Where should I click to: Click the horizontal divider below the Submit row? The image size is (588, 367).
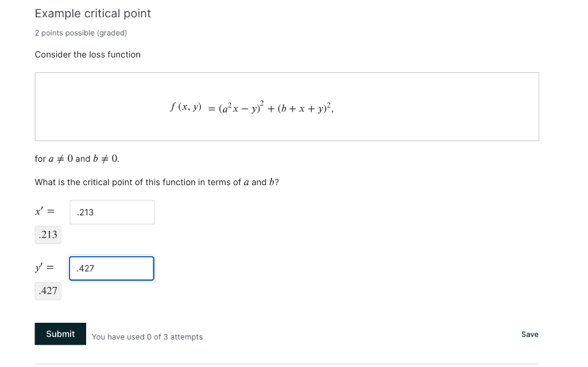click(x=287, y=364)
